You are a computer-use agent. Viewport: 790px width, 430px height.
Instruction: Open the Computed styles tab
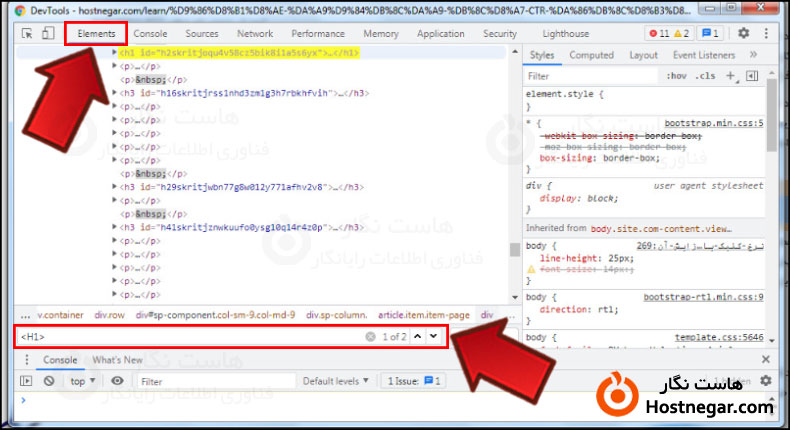coord(591,55)
